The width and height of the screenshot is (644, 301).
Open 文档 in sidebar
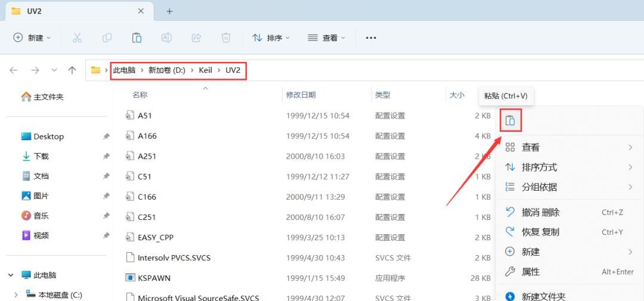pos(35,176)
